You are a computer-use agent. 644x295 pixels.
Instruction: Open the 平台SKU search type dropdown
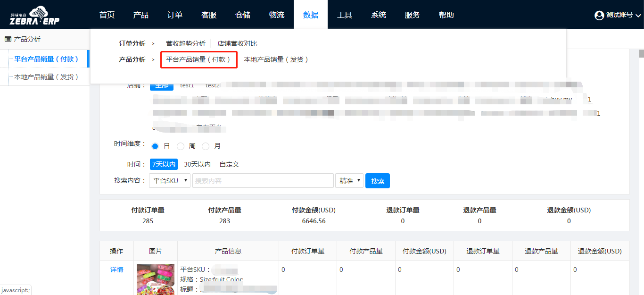coord(170,181)
